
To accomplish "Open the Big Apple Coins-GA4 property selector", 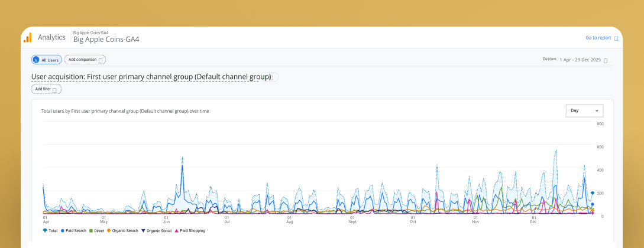I will (106, 40).
